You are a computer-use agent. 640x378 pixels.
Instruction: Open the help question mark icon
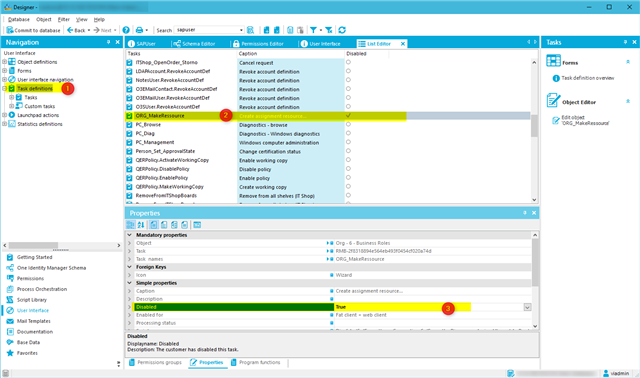pyautogui.click(x=126, y=30)
